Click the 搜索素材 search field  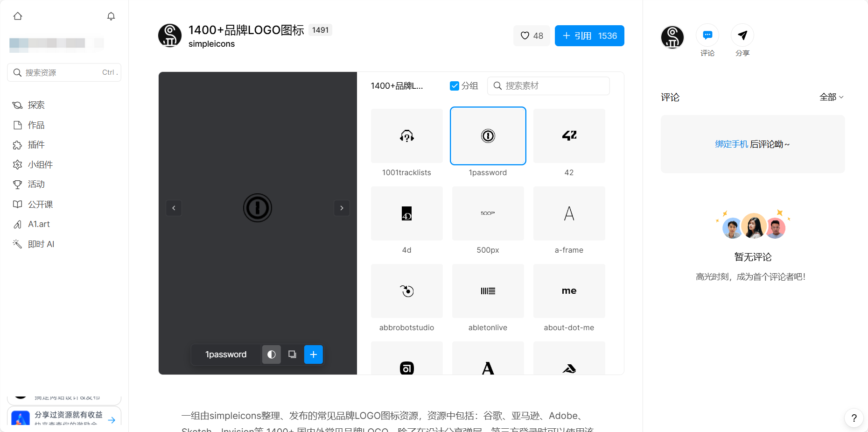pyautogui.click(x=548, y=86)
